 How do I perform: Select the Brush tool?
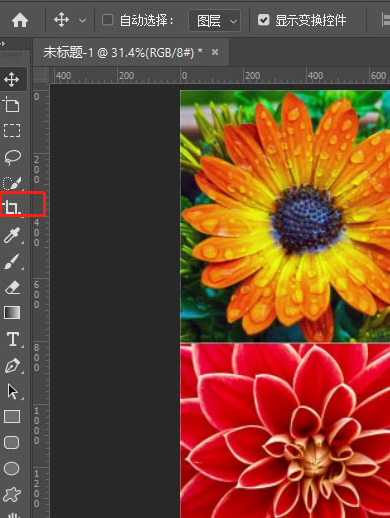pos(12,262)
